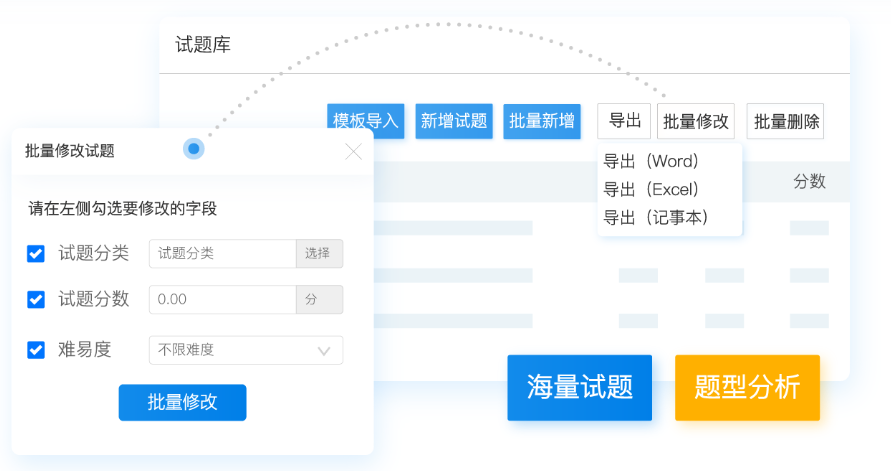Expand the 不限难度 difficulty dropdown
891x471 pixels.
coord(245,350)
